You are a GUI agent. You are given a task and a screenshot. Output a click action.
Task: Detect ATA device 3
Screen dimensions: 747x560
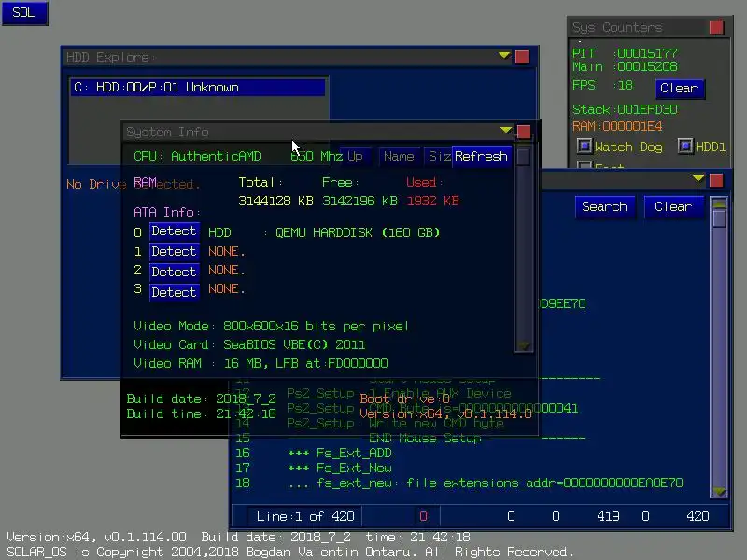pos(174,292)
